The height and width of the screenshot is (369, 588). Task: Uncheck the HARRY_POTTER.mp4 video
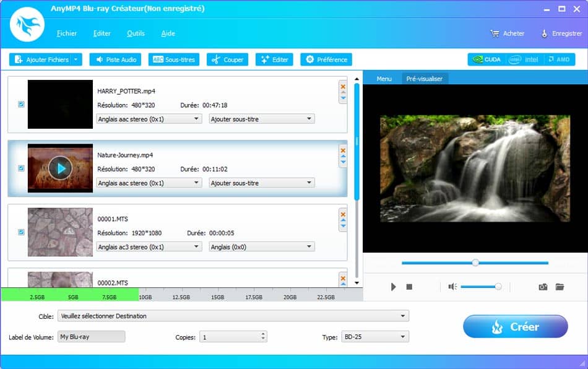point(21,104)
